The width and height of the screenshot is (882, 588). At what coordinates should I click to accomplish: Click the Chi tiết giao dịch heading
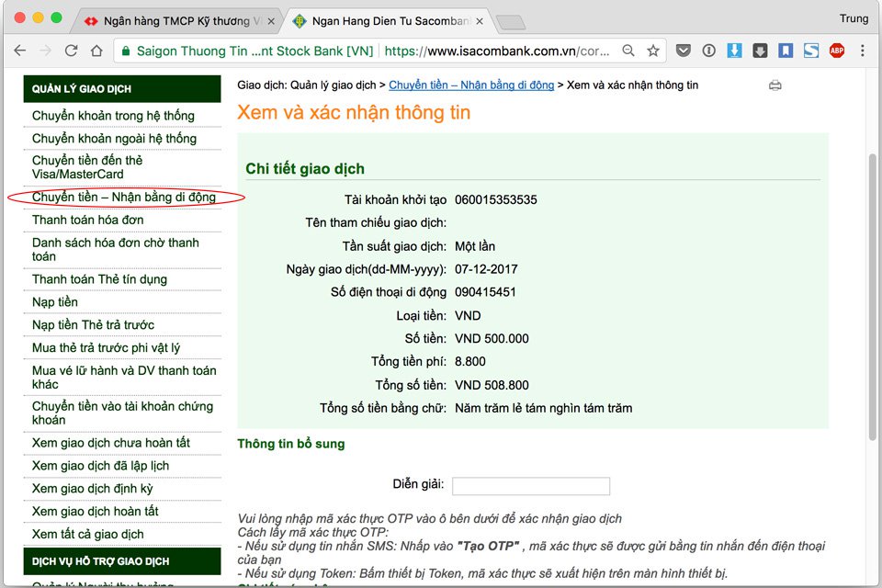click(305, 169)
